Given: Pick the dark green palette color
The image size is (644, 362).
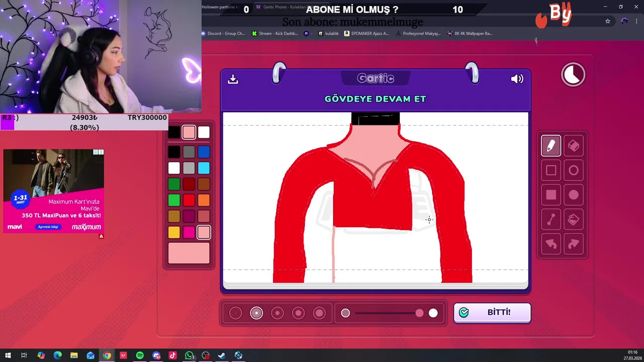Looking at the screenshot, I should (174, 184).
